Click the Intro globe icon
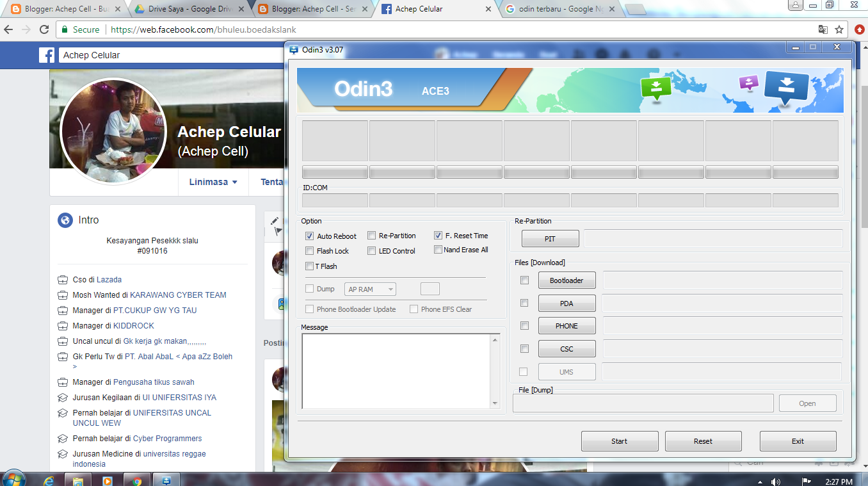Image resolution: width=868 pixels, height=486 pixels. (x=65, y=220)
